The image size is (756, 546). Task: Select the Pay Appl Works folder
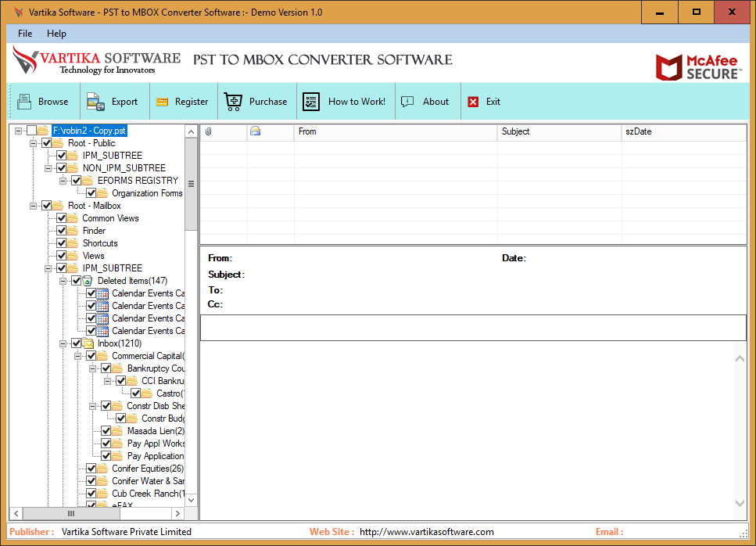tap(156, 444)
